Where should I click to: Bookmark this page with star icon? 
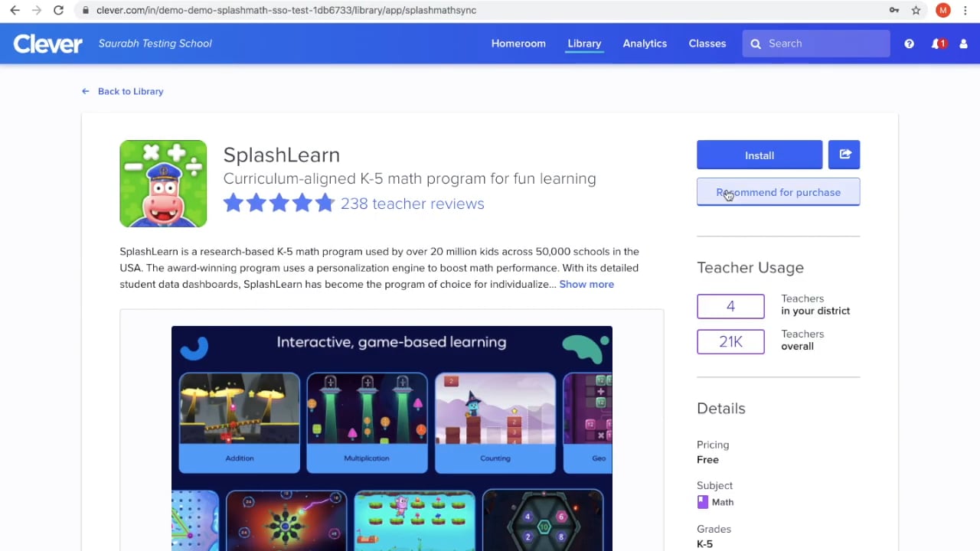916,10
